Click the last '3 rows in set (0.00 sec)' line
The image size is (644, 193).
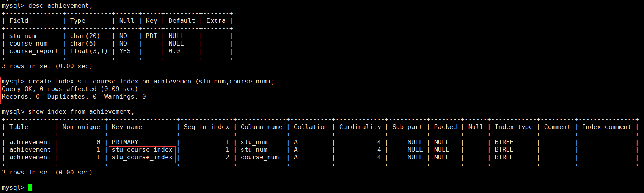47,172
